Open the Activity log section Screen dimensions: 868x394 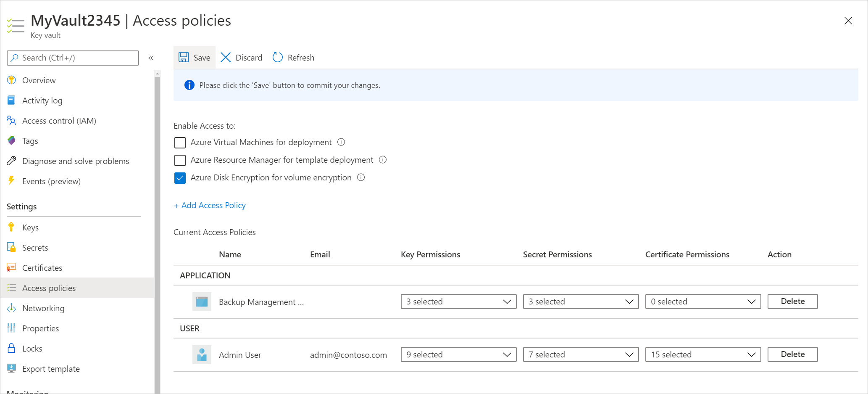pyautogui.click(x=11, y=100)
